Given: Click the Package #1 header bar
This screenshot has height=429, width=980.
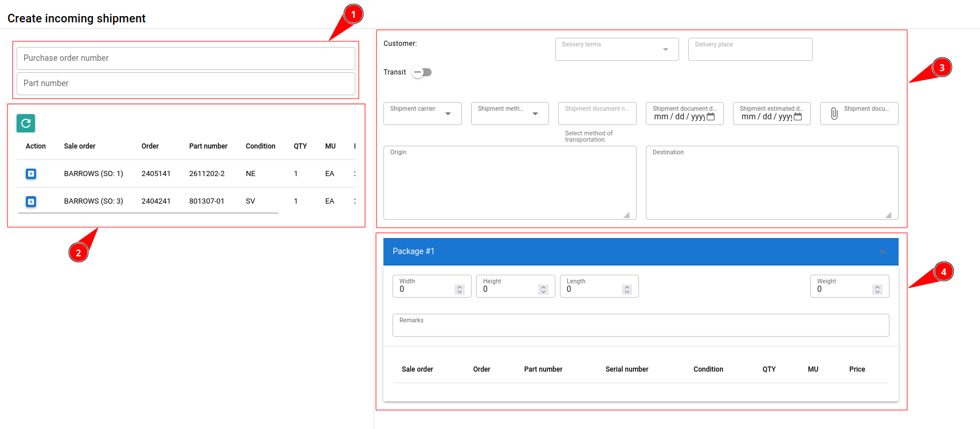Looking at the screenshot, I should click(x=630, y=252).
